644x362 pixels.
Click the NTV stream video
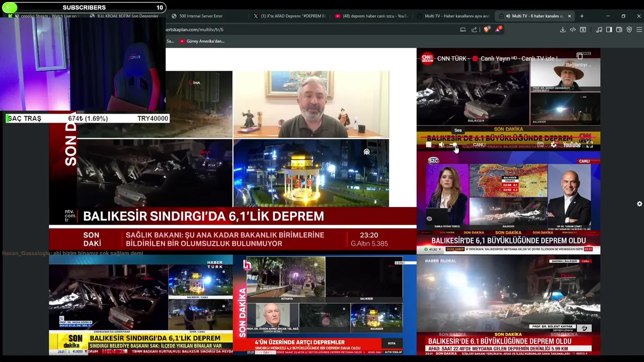232,151
